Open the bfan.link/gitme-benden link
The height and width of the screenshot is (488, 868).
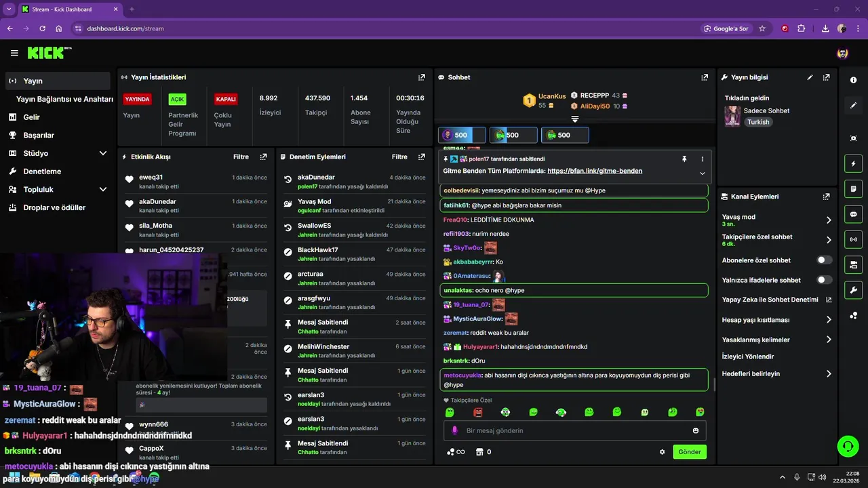pyautogui.click(x=595, y=171)
